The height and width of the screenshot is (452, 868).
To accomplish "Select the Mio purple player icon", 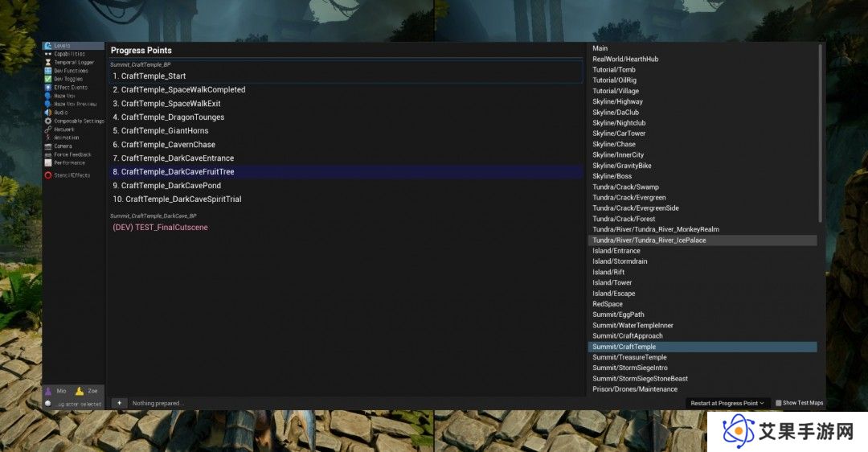I will [x=48, y=391].
